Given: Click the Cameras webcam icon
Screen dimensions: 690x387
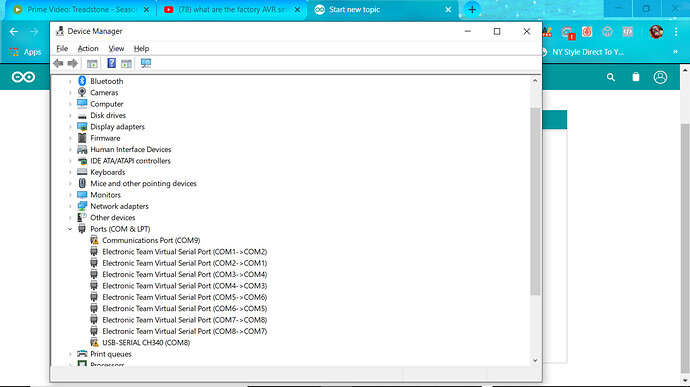Looking at the screenshot, I should point(82,92).
